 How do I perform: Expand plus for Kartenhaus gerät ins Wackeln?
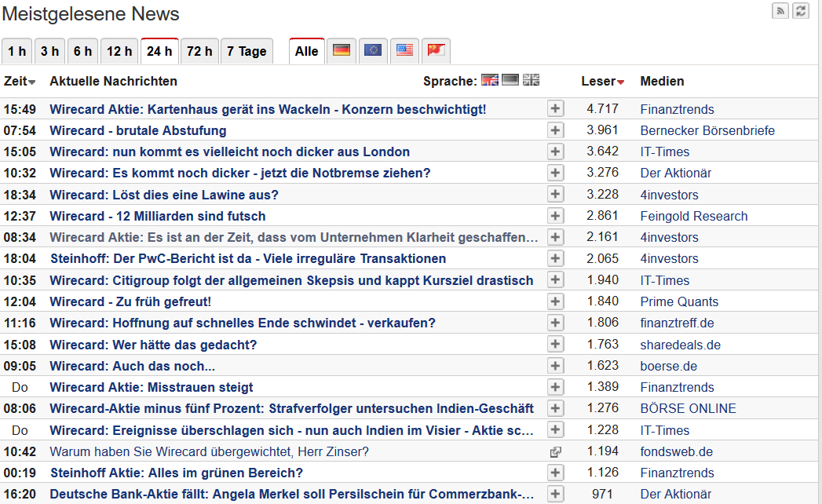[555, 108]
